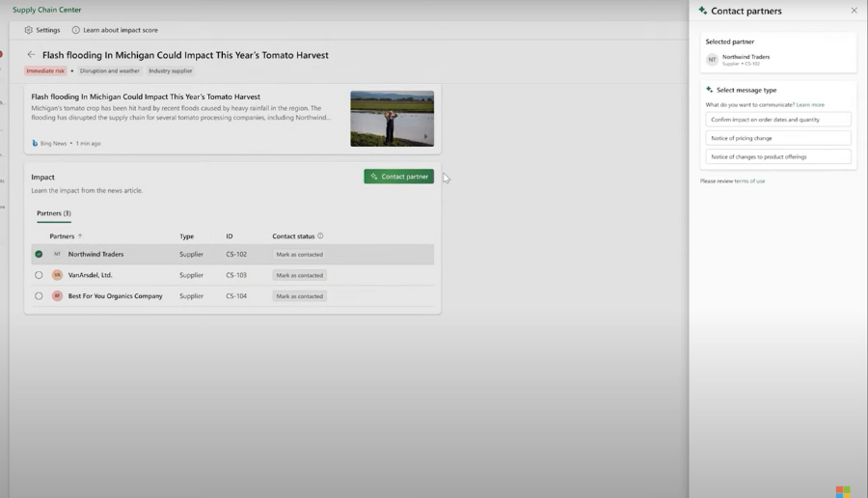Click the impact score info icon
The height and width of the screenshot is (498, 868).
point(76,30)
